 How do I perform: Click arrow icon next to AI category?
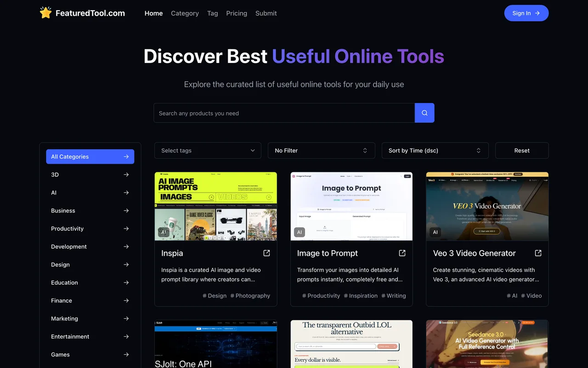126,192
